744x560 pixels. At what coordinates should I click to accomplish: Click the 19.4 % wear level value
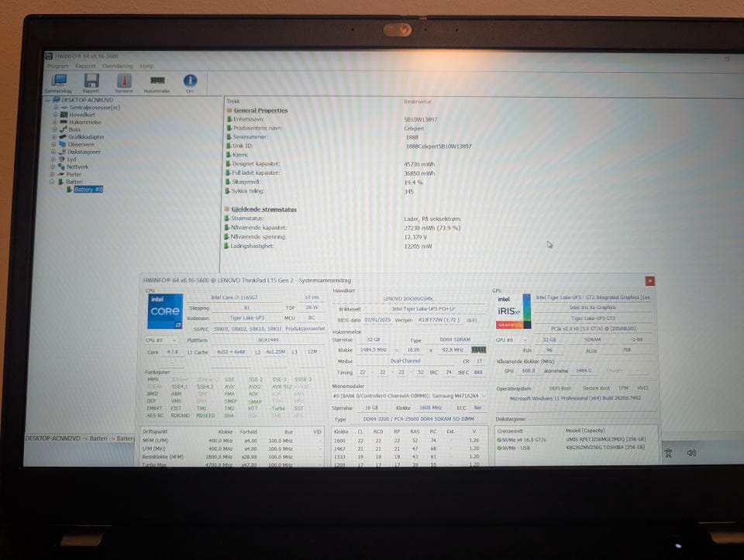point(413,183)
